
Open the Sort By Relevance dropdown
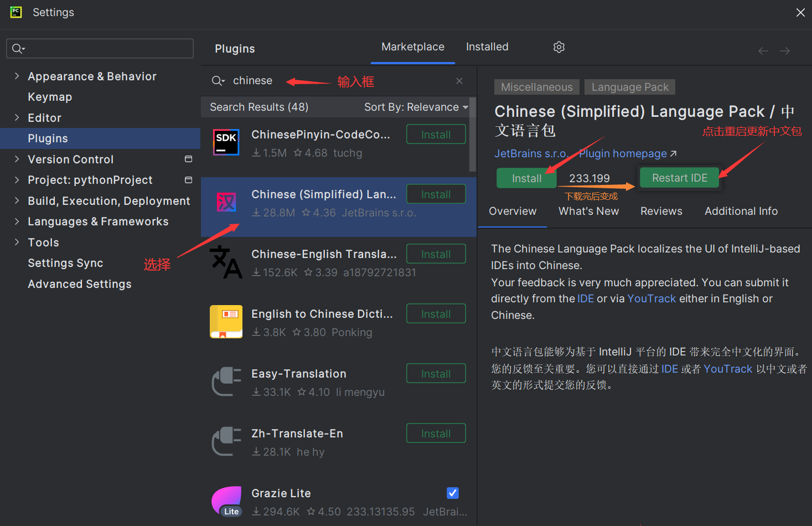[416, 107]
